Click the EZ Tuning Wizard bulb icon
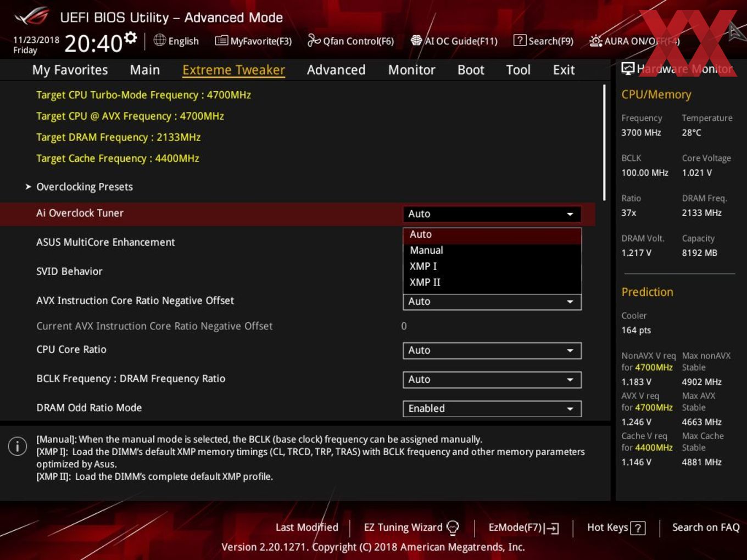The image size is (747, 560). [x=453, y=528]
